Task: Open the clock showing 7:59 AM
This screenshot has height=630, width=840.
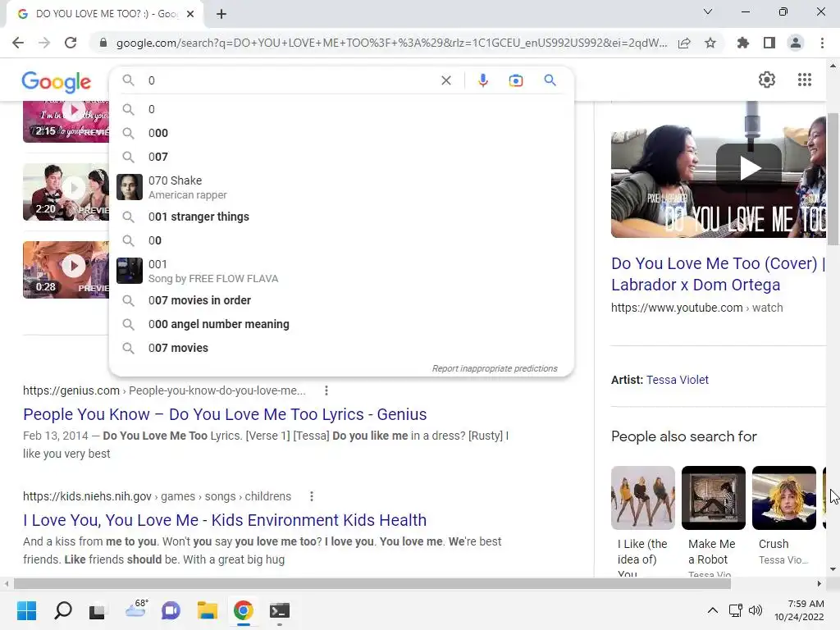Action: tap(799, 610)
